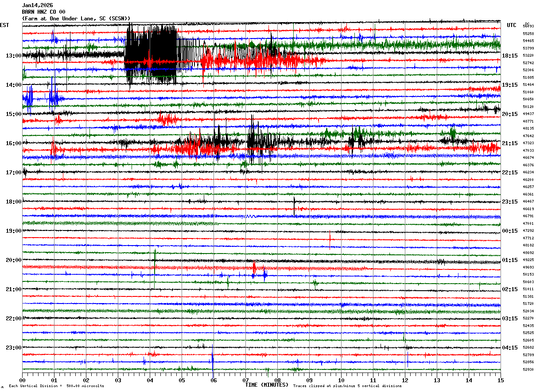This screenshot has width=536, height=392.
Task: Click the "TIME (MINUTES)" axis title
Action: pos(267,385)
